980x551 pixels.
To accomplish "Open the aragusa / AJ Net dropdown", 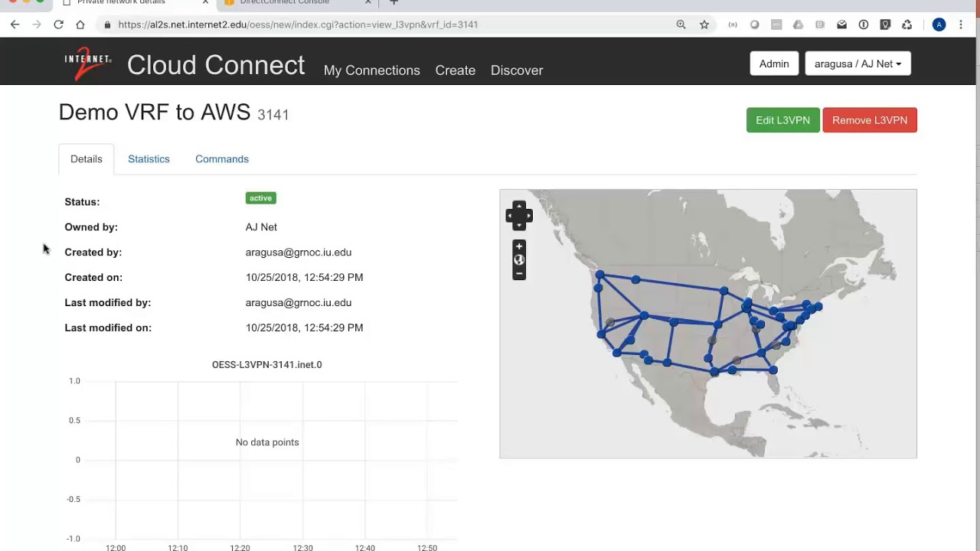I will pyautogui.click(x=857, y=64).
